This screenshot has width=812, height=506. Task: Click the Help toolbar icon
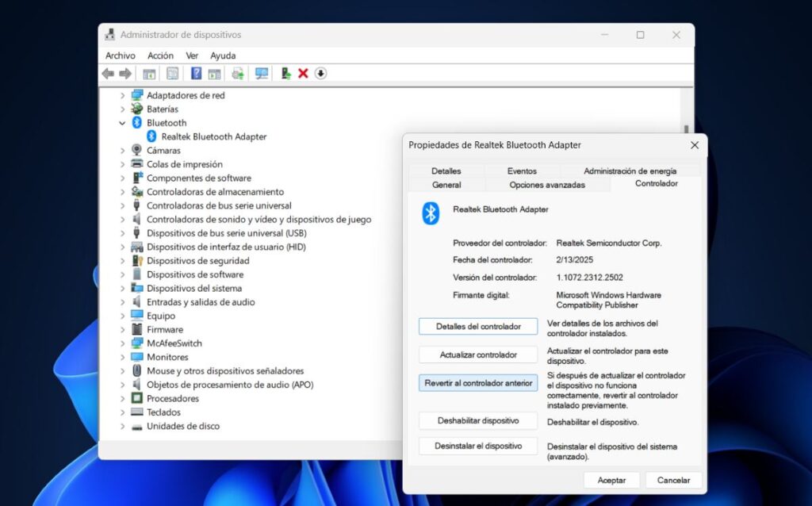point(195,73)
